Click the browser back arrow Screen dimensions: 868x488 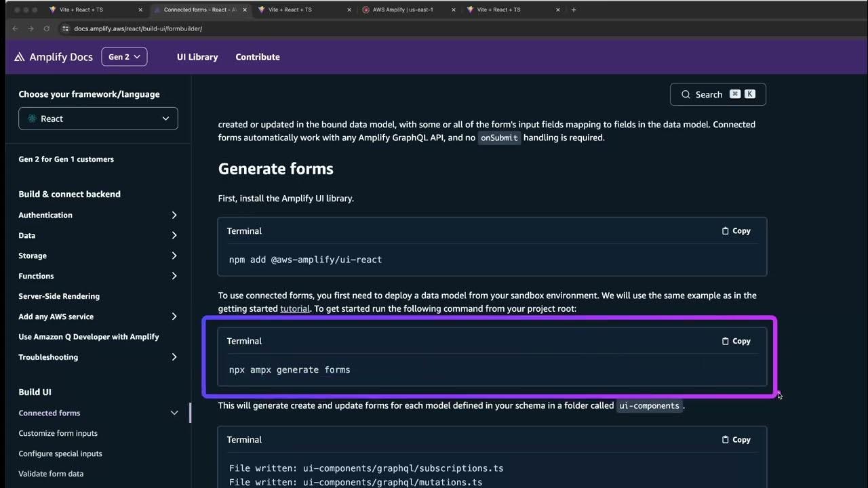click(15, 28)
